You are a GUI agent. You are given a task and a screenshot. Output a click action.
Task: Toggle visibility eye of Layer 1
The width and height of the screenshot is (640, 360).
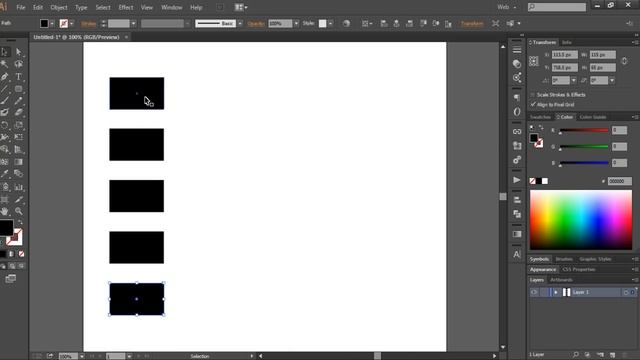pos(534,292)
